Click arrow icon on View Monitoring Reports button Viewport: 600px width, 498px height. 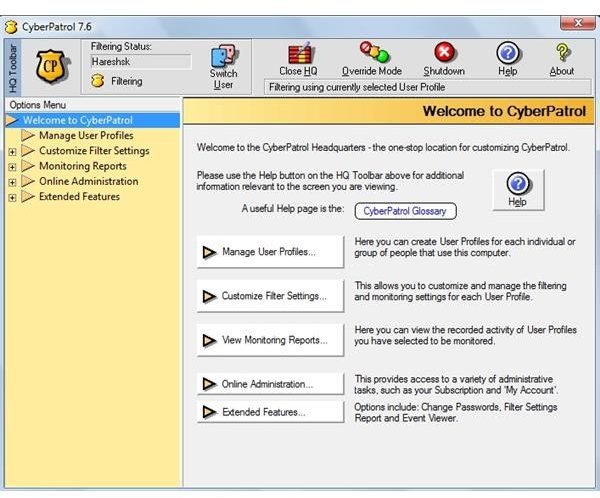click(x=209, y=340)
